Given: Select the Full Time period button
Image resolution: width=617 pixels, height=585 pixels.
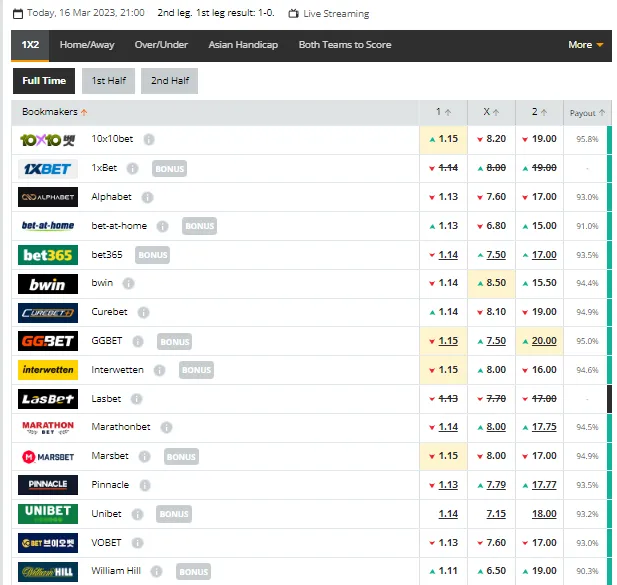Looking at the screenshot, I should [x=44, y=81].
